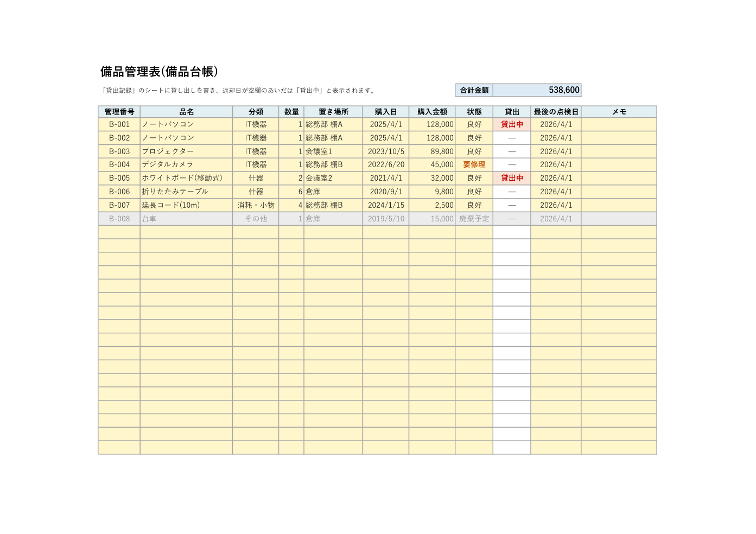Image resolution: width=756 pixels, height=534 pixels.
Task: Select the 貸出 column header
Action: tap(512, 112)
